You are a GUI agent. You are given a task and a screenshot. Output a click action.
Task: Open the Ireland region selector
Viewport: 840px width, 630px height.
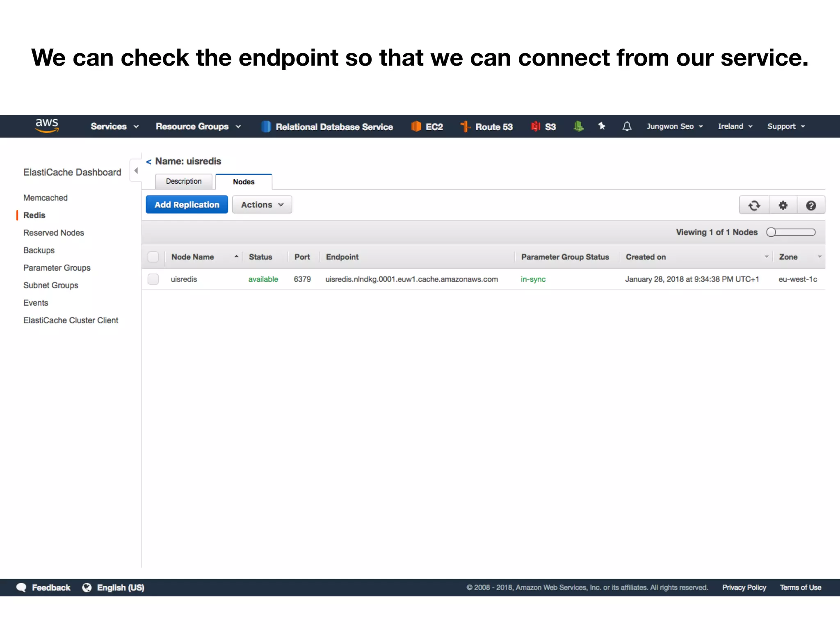(735, 126)
